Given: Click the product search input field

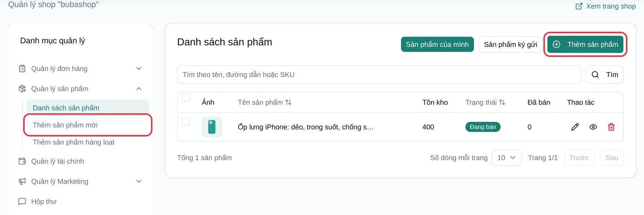Looking at the screenshot, I should (x=379, y=75).
